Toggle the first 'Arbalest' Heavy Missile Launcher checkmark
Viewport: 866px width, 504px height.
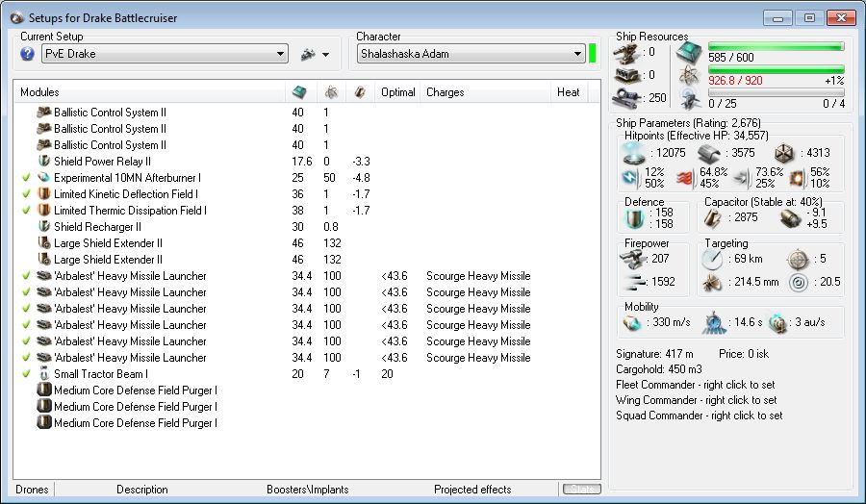(x=26, y=275)
